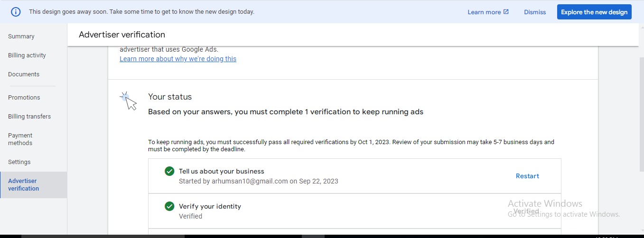Click the cursor icon next to Your status
Viewport: 644px width, 238px height.
point(128,101)
